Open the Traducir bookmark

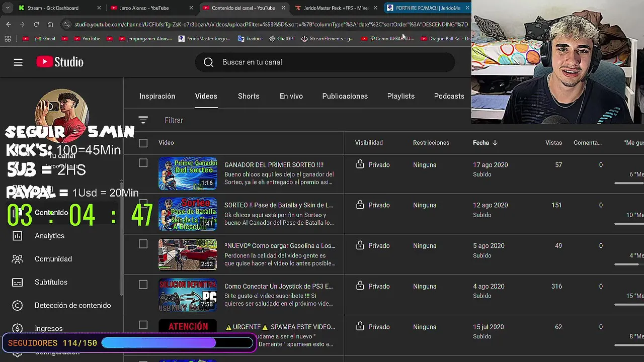(x=251, y=39)
